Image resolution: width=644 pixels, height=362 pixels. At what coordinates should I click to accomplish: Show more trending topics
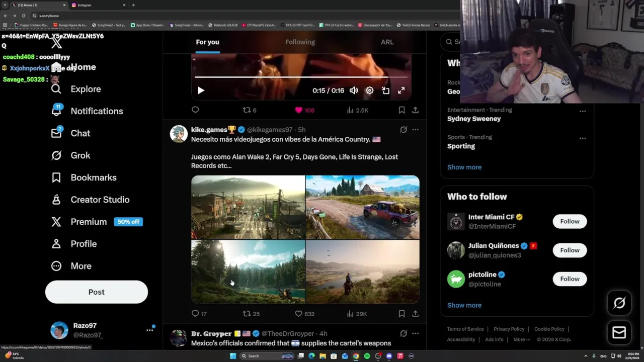[x=464, y=167]
